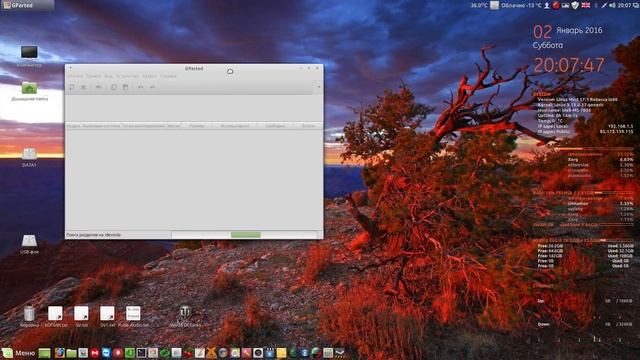Open the GParted menu in menu bar
This screenshot has height=360, width=640.
point(75,76)
